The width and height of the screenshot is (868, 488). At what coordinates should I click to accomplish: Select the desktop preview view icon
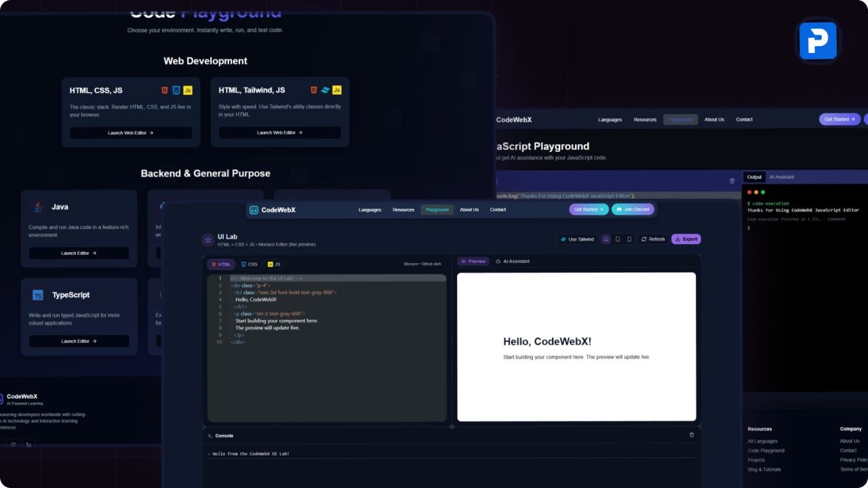[x=606, y=239]
